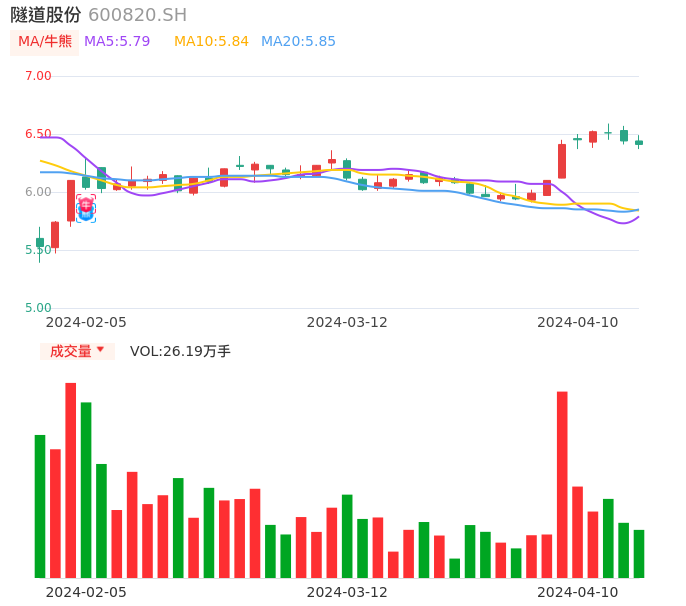Click the red bull (牛) marker icon

click(86, 203)
